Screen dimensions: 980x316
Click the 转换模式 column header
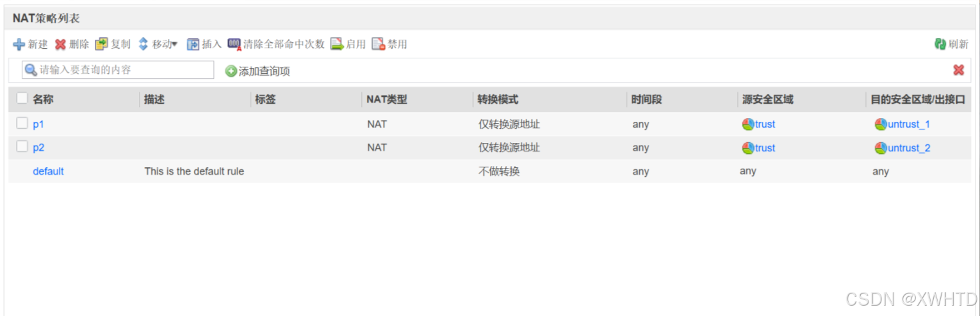tap(498, 99)
